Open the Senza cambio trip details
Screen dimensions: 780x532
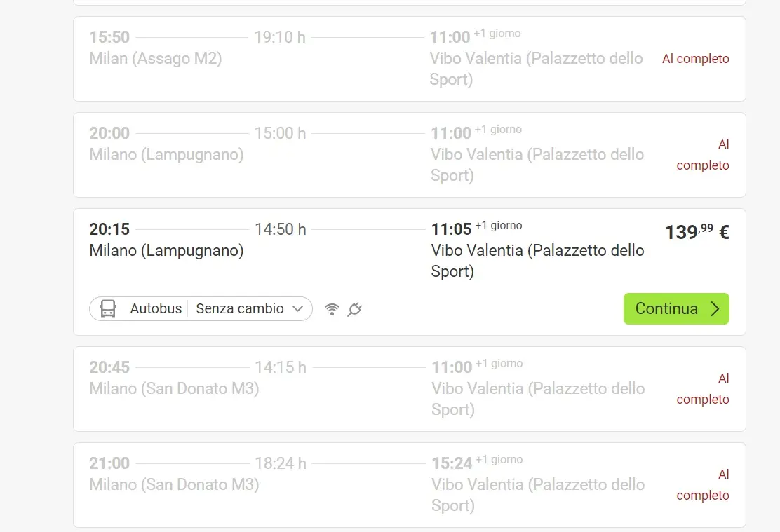coord(240,308)
